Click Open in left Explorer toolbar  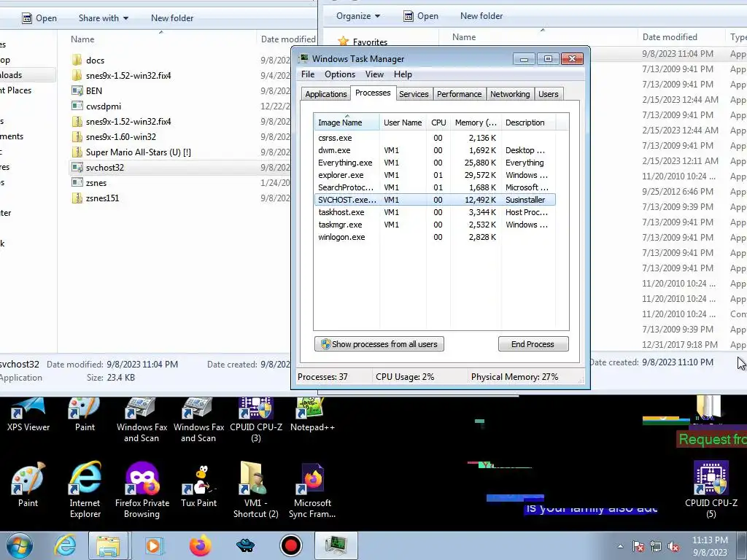(39, 18)
